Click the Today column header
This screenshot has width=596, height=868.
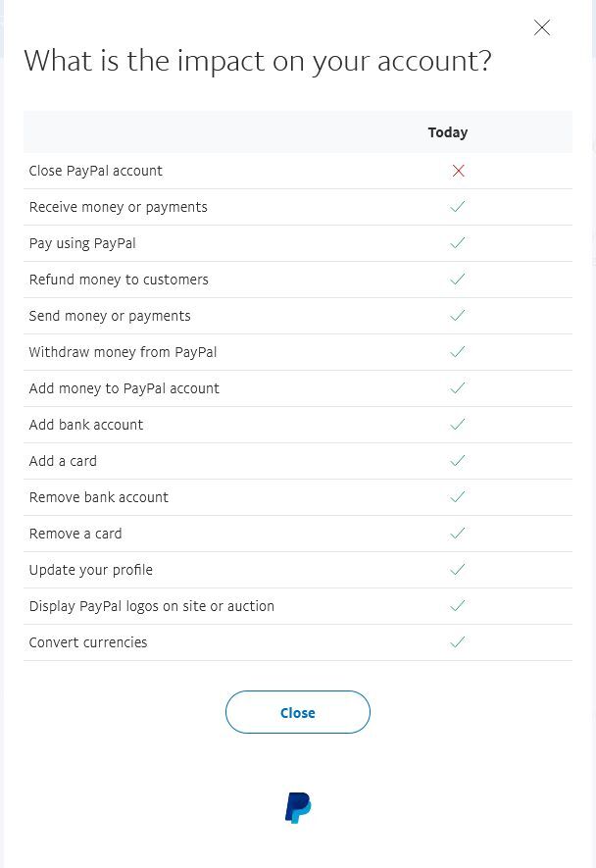(448, 132)
